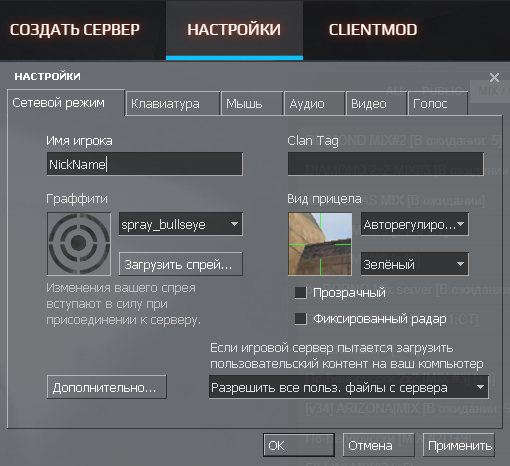Viewport: 510px width, 466px height.
Task: Close the Настройки dialog with X
Action: 494,78
